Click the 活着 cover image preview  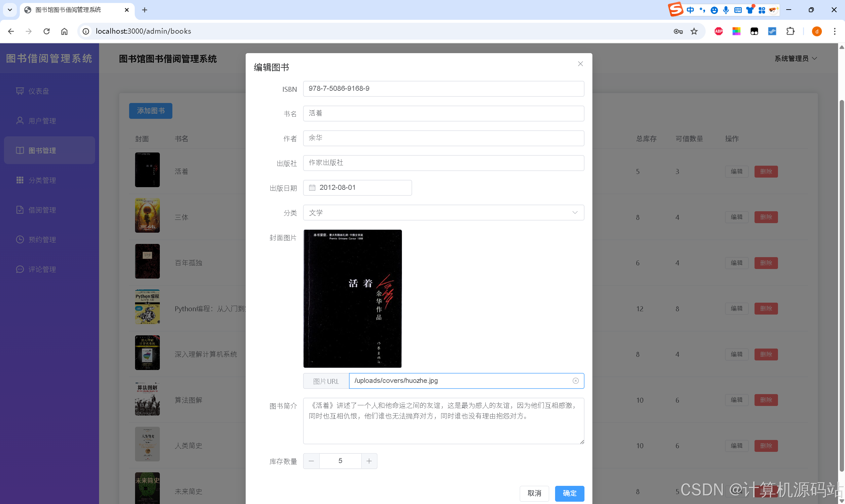[352, 298]
